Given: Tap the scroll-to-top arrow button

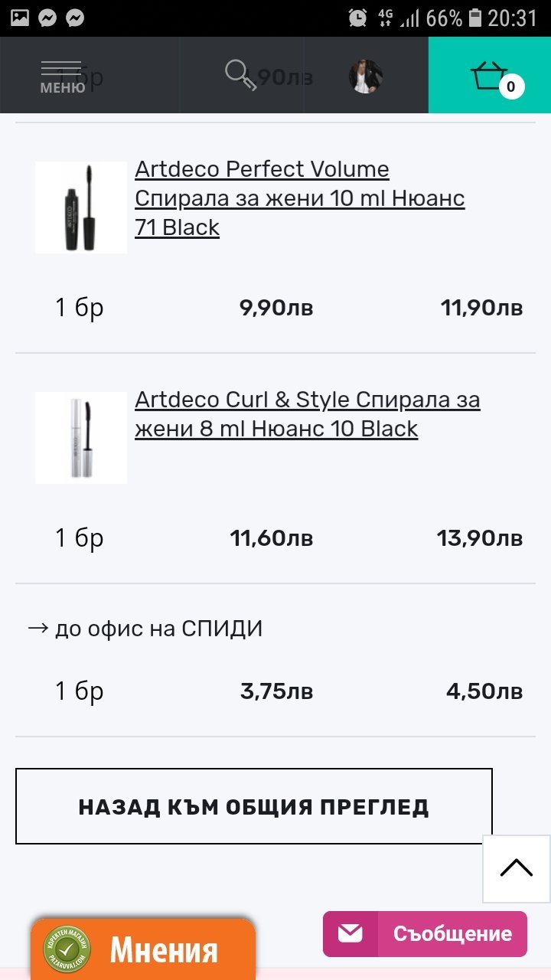Looking at the screenshot, I should pos(517,867).
